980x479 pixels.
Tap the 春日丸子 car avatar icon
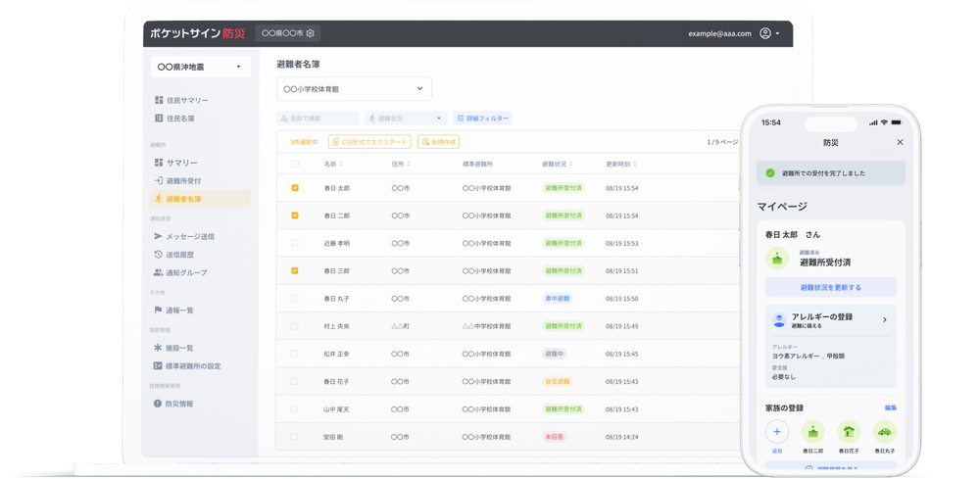(884, 431)
